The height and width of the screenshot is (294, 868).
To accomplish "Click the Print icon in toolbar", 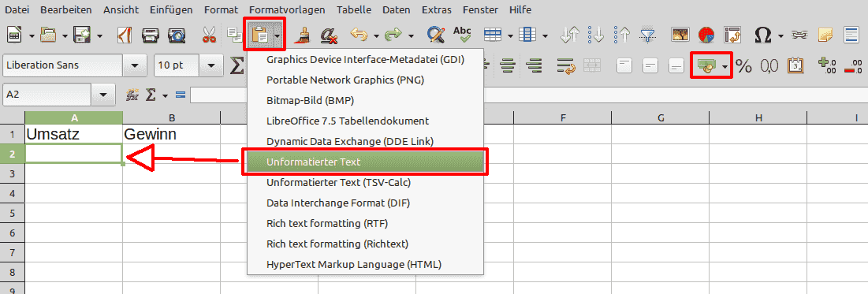I will 151,35.
